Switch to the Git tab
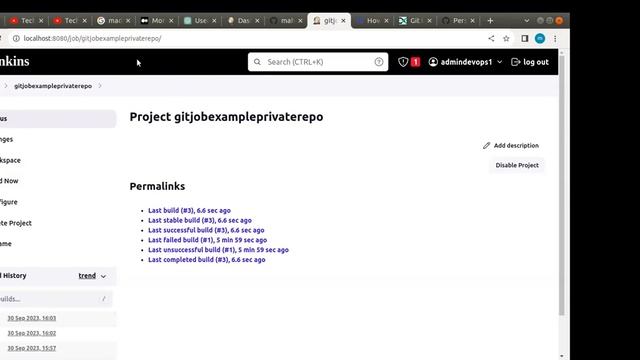This screenshot has height=360, width=640. [414, 20]
